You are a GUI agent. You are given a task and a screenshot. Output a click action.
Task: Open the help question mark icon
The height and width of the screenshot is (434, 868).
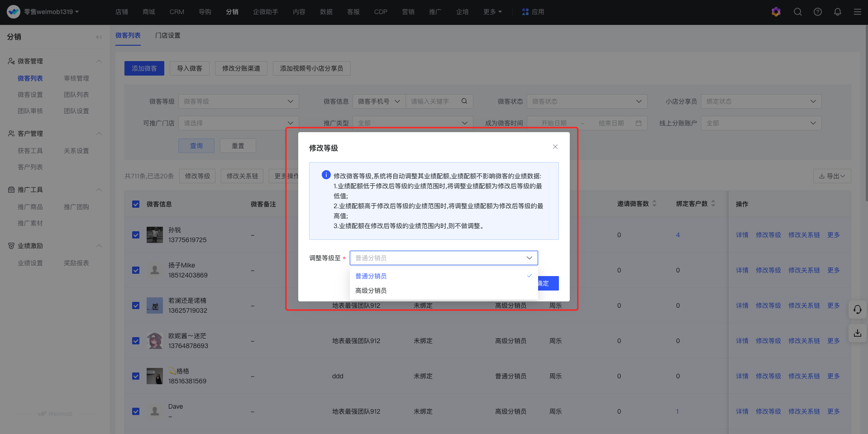[x=817, y=12]
